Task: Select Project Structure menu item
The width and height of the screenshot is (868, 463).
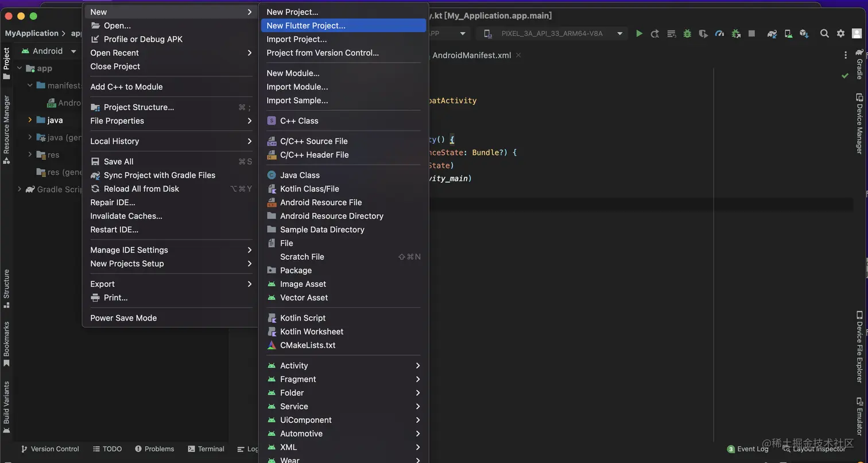Action: click(x=171, y=107)
